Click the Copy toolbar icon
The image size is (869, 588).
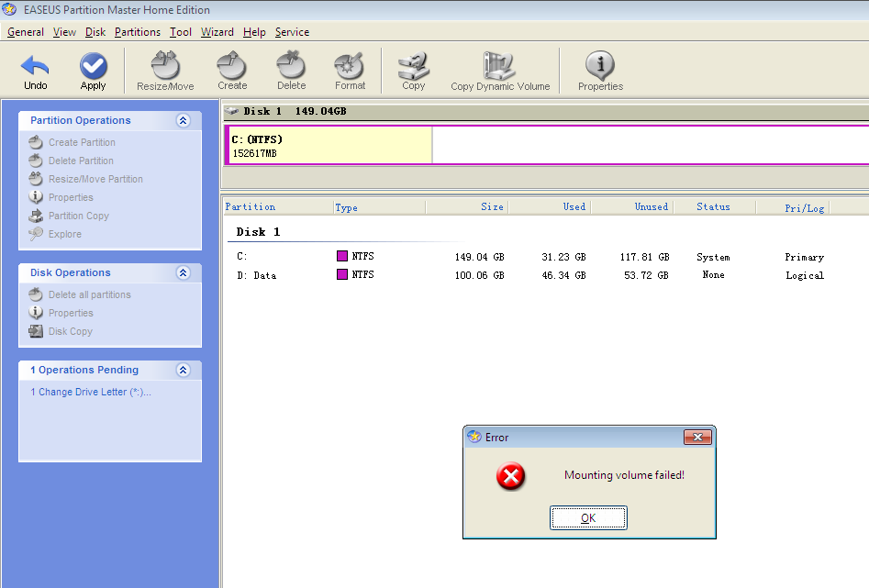coord(414,65)
